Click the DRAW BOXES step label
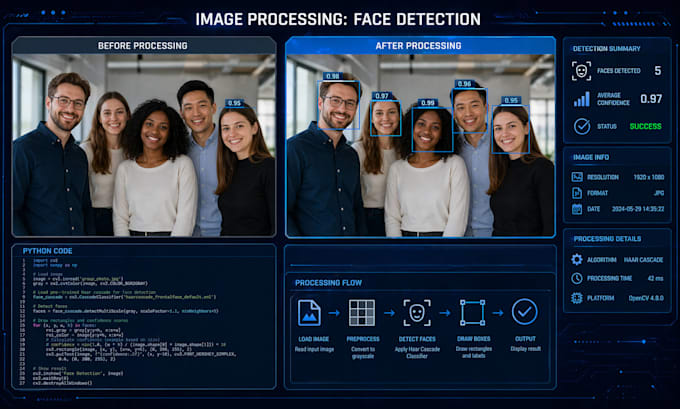Screen dimensions: 680x409 click(474, 338)
